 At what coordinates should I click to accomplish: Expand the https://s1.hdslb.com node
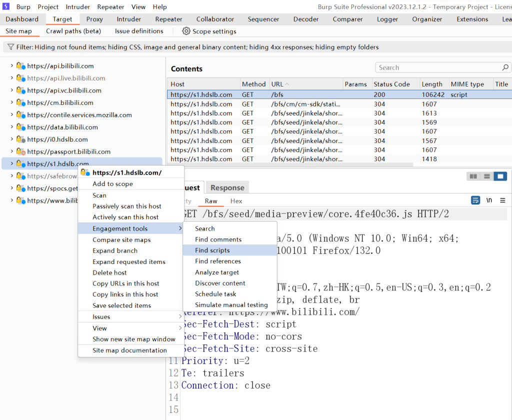pyautogui.click(x=12, y=163)
